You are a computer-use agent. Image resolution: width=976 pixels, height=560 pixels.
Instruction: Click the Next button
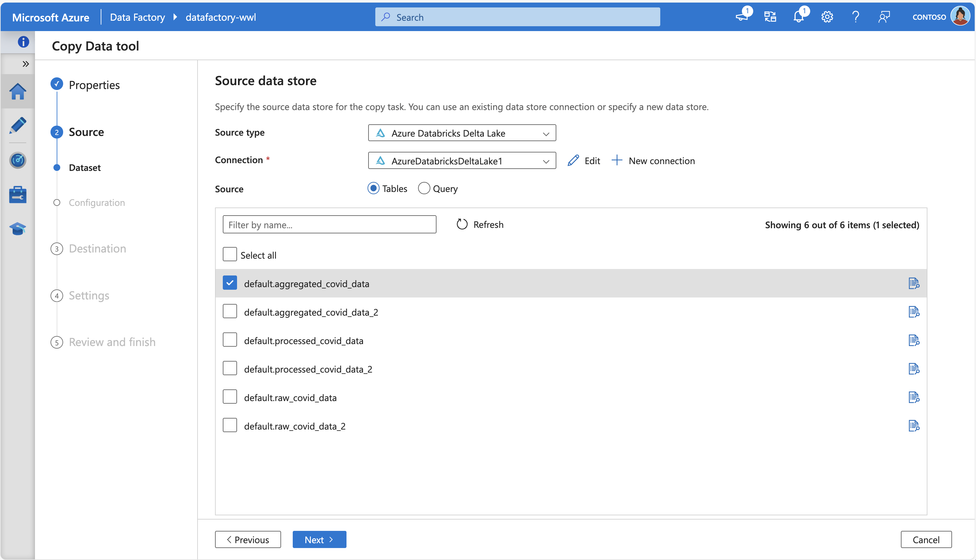click(x=319, y=539)
